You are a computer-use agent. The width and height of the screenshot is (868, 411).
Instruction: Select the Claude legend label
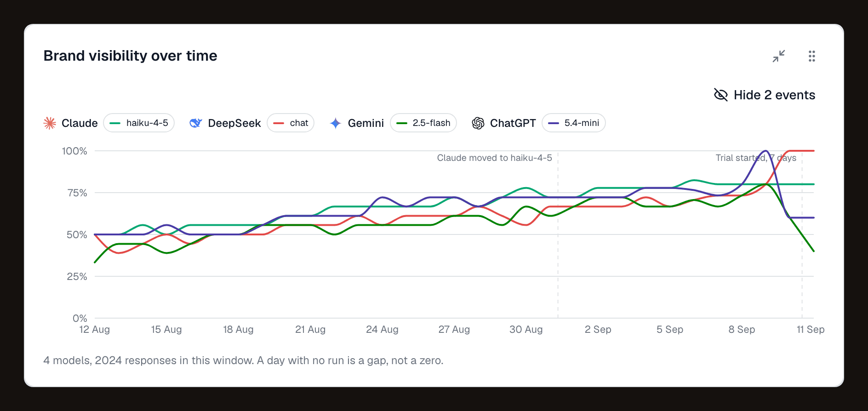click(80, 123)
